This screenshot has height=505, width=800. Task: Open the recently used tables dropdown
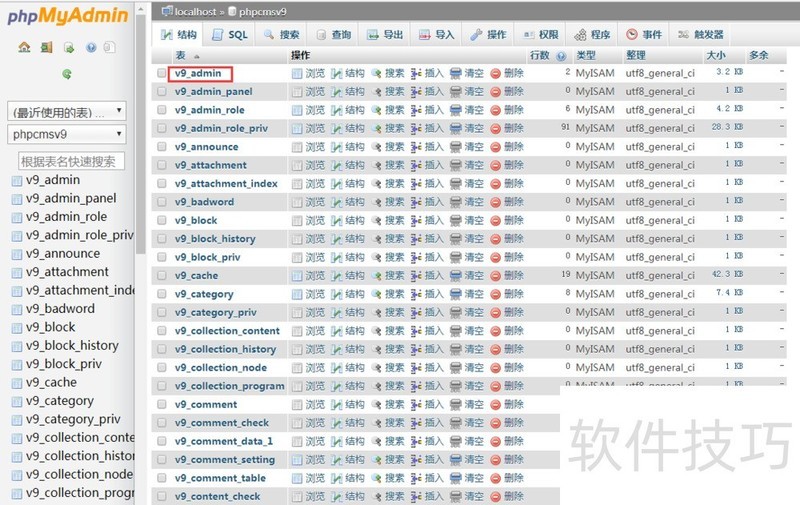point(67,112)
